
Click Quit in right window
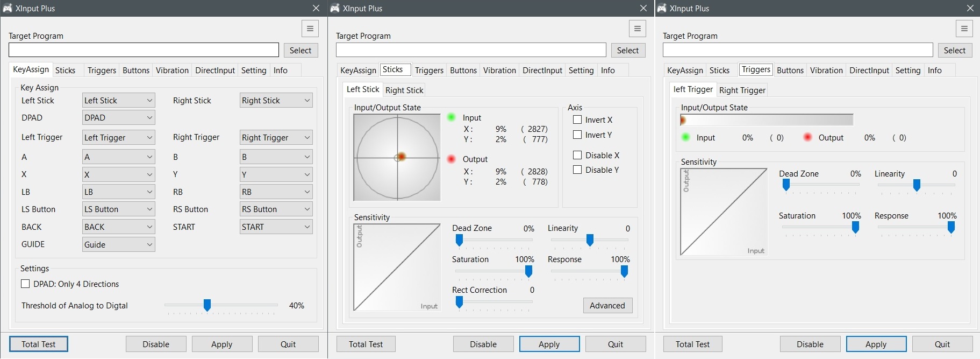[942, 344]
